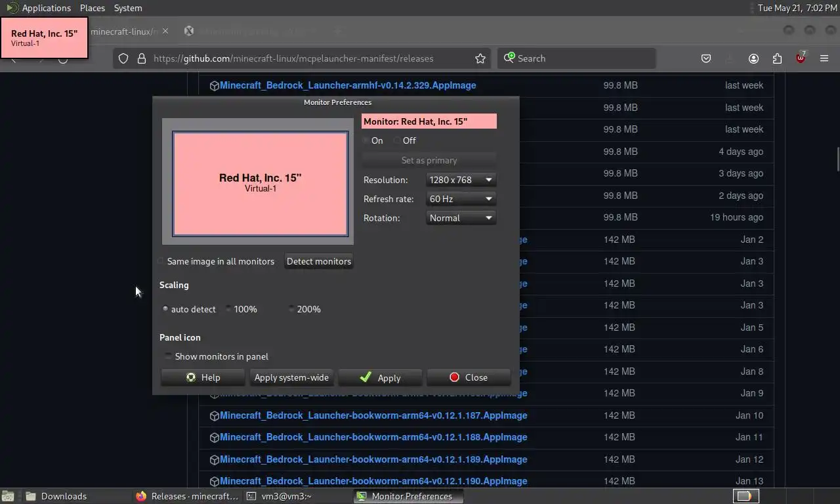840x504 pixels.
Task: Open the Resolution dropdown showing 1280 x 768
Action: 461,180
